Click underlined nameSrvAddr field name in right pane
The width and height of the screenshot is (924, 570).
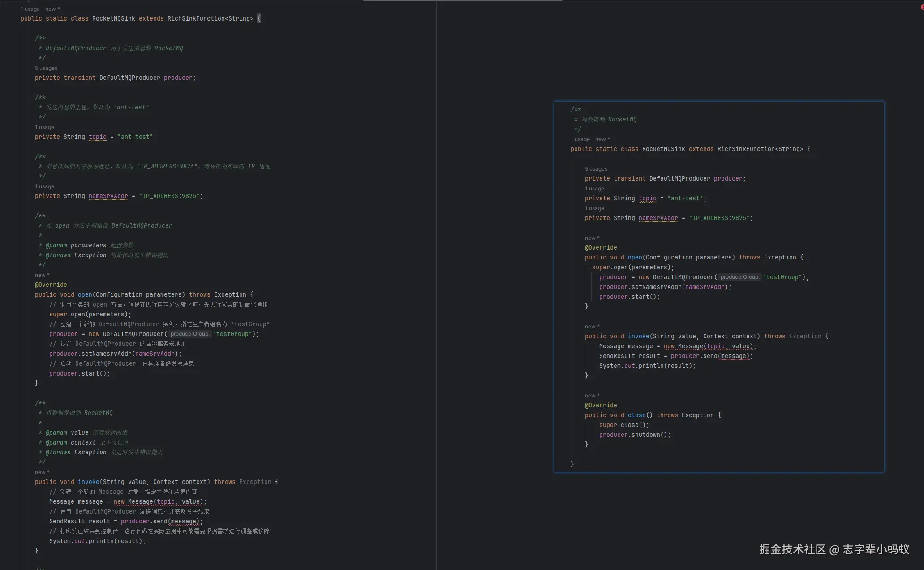click(x=658, y=218)
